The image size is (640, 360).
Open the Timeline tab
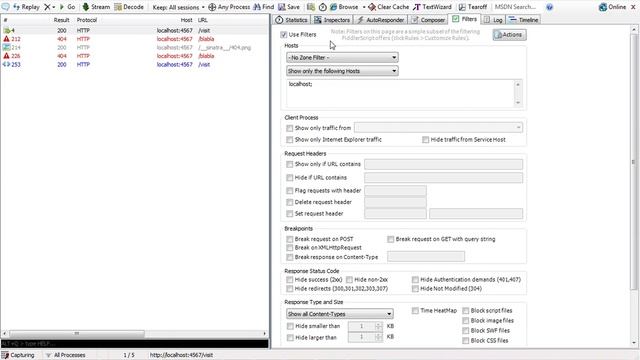(x=524, y=20)
